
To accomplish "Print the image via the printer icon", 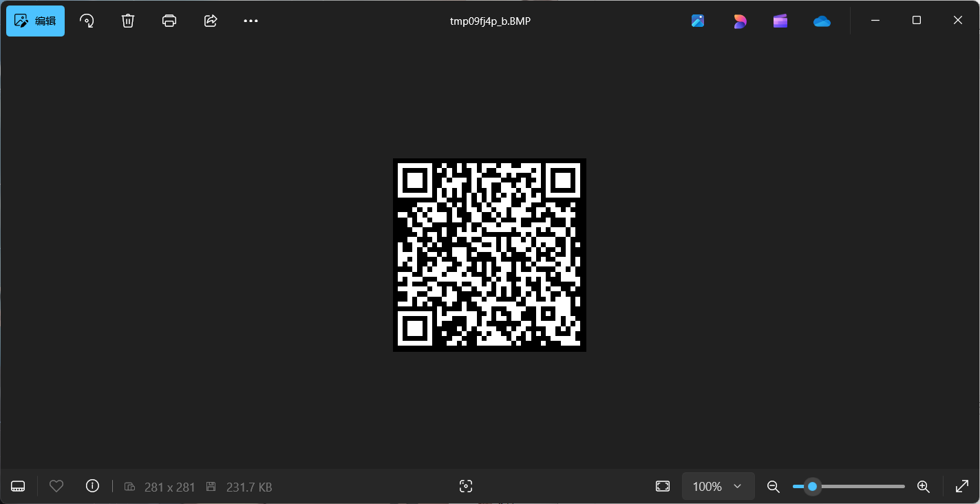I will [169, 21].
